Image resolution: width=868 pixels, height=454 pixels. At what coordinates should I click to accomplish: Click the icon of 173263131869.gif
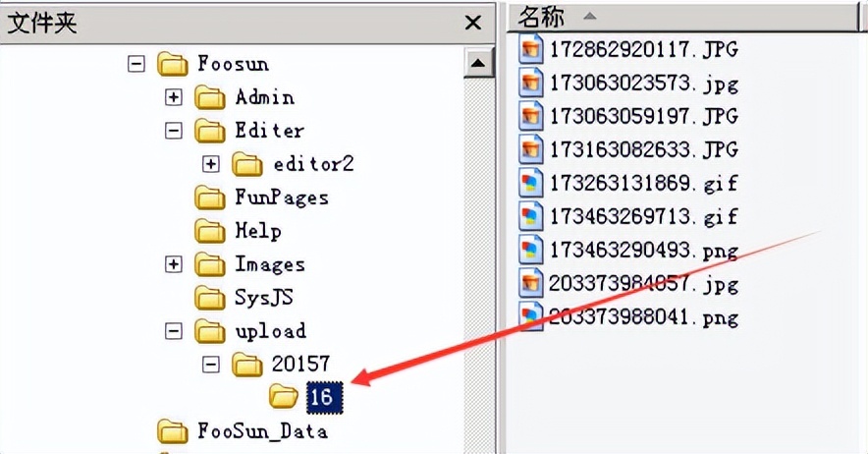530,184
